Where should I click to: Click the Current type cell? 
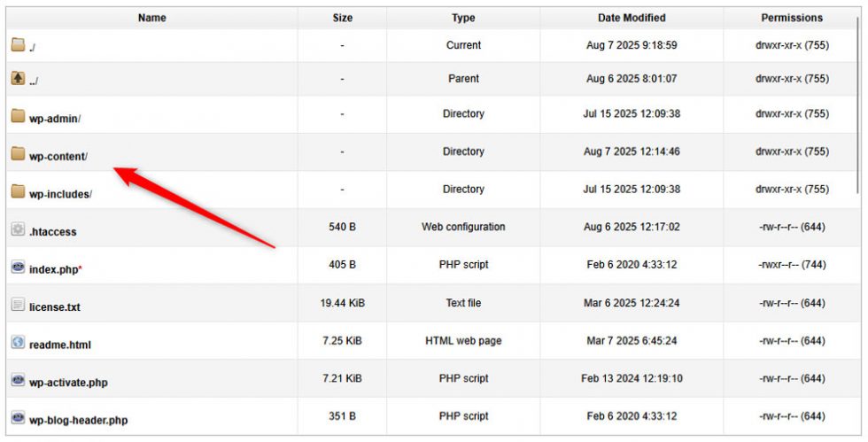463,45
